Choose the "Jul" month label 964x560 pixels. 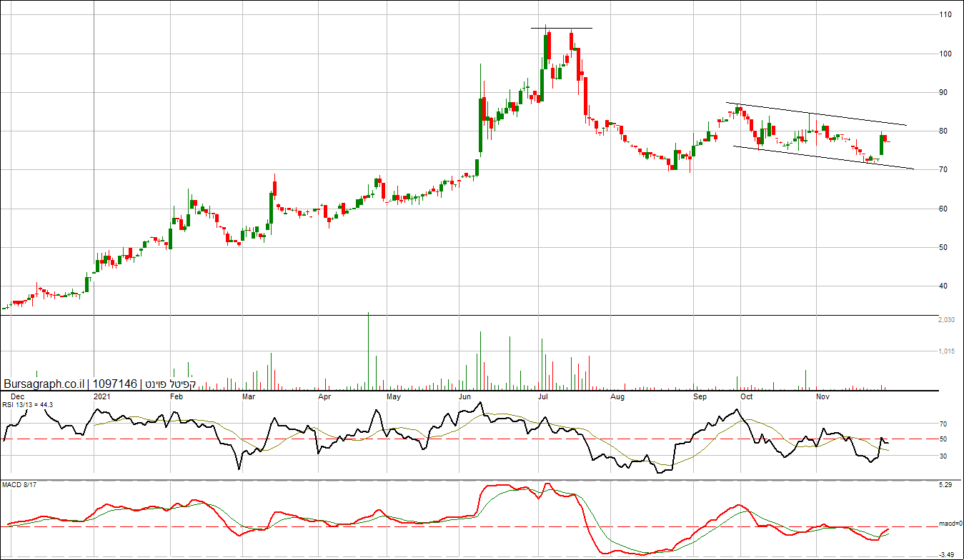pyautogui.click(x=543, y=396)
